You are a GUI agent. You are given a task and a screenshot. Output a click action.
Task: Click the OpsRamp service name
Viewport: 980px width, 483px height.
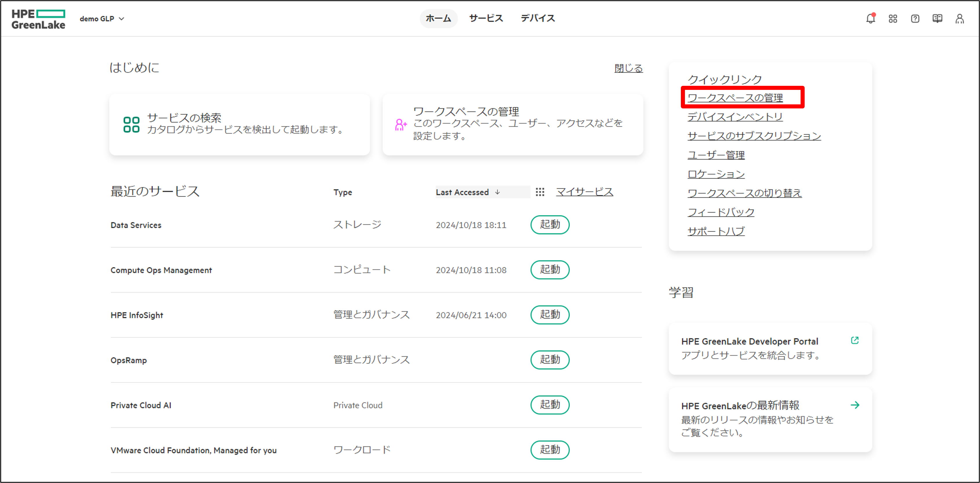(129, 360)
